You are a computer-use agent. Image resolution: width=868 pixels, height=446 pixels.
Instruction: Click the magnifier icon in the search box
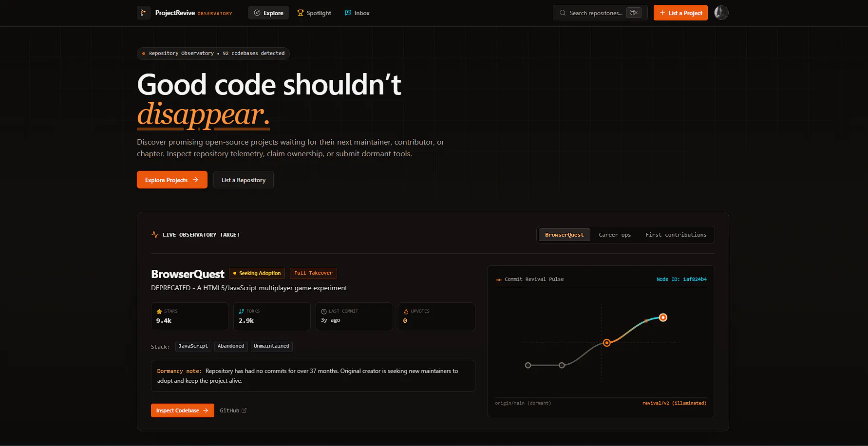tap(563, 13)
